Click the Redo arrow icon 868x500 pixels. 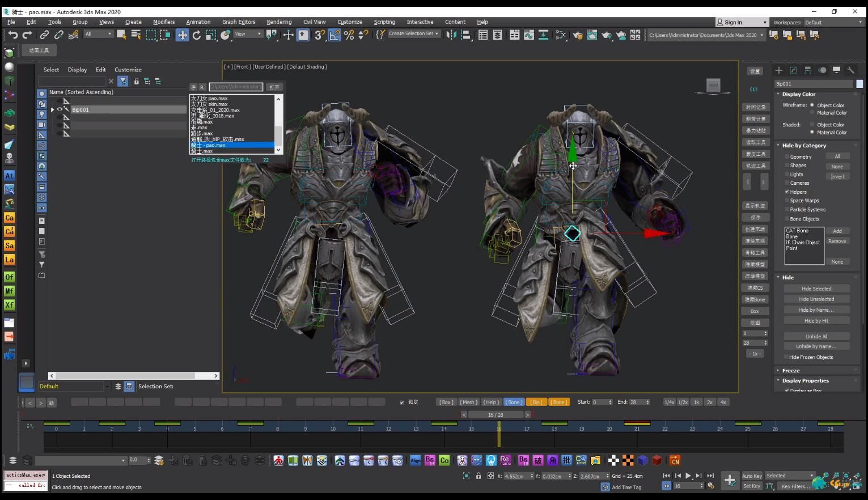tap(27, 35)
